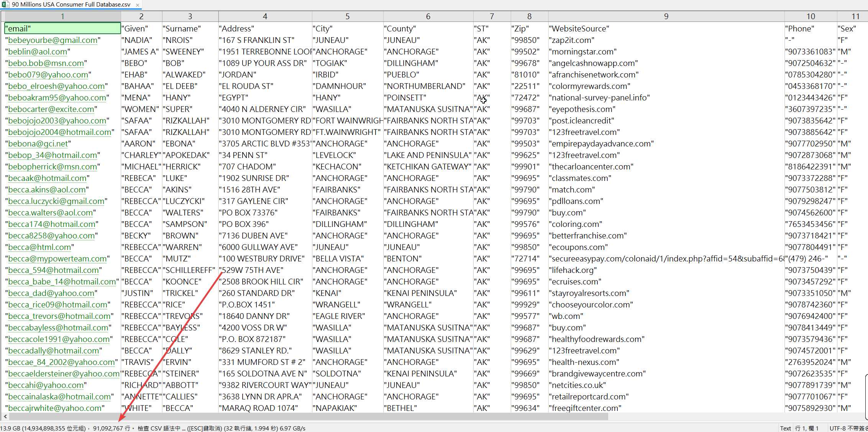
Task: Select the "MARAQ ROAD 1074" address cell
Action: pos(265,408)
